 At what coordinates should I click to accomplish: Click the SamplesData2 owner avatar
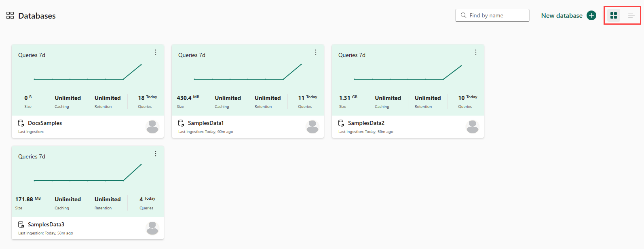coord(473,127)
